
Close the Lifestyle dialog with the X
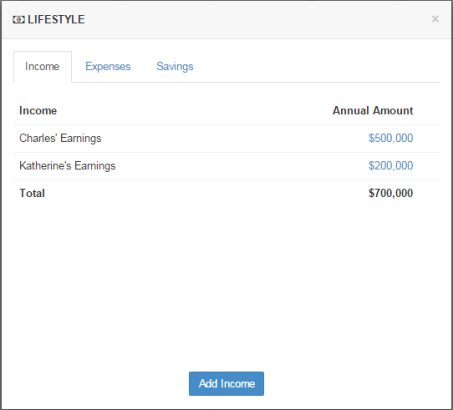coord(435,19)
